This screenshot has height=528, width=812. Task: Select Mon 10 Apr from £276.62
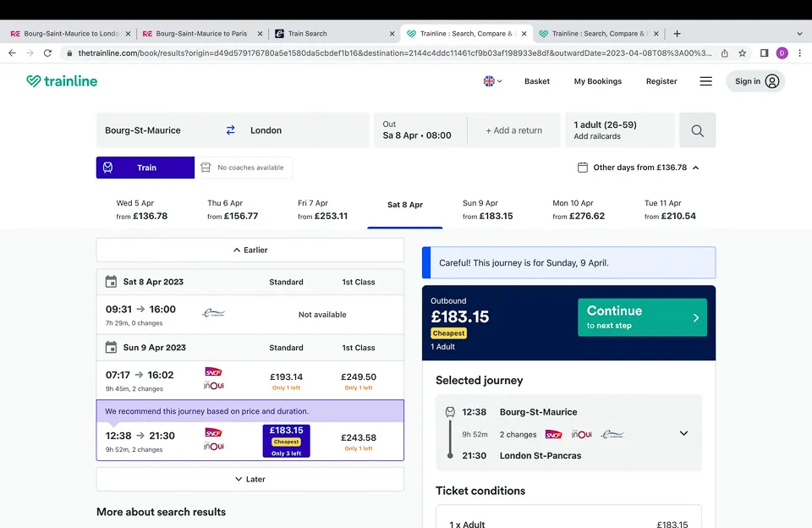click(579, 210)
